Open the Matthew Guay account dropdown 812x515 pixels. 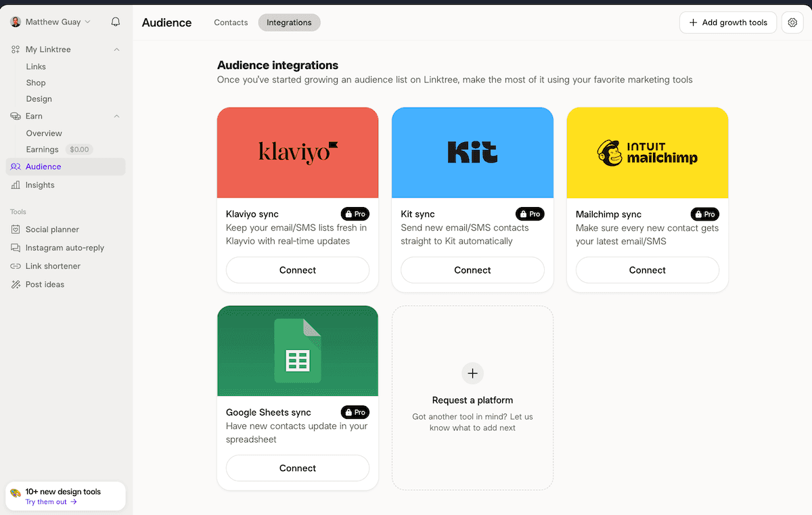coord(51,22)
